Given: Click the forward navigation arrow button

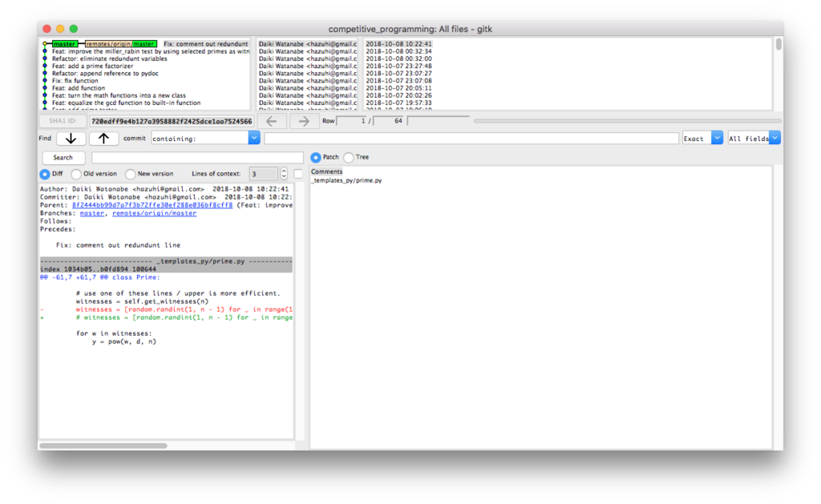Looking at the screenshot, I should (304, 121).
